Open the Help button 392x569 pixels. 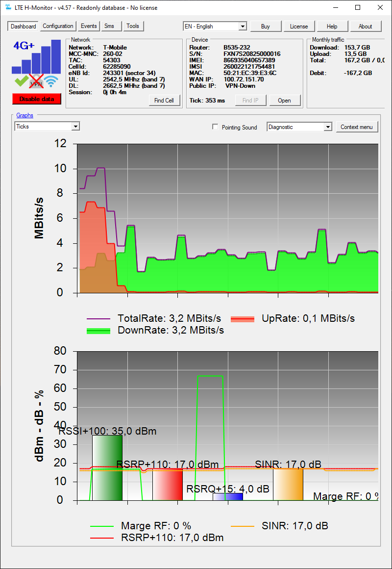coord(332,26)
